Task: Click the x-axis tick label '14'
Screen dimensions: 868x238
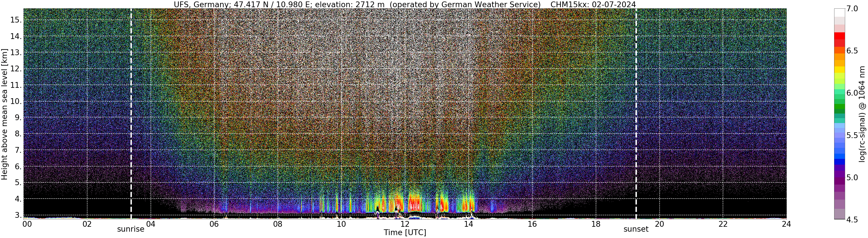Action: coord(468,224)
